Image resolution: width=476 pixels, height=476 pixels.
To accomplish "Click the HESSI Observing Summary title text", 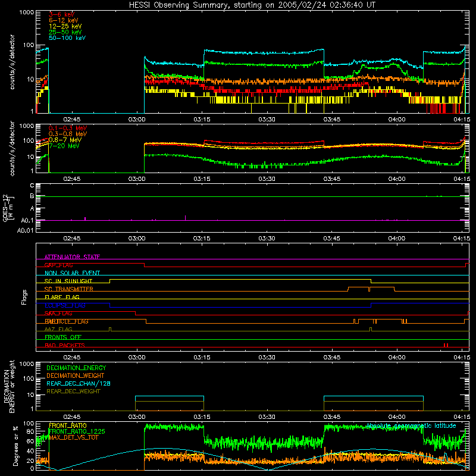I will coord(252,5).
